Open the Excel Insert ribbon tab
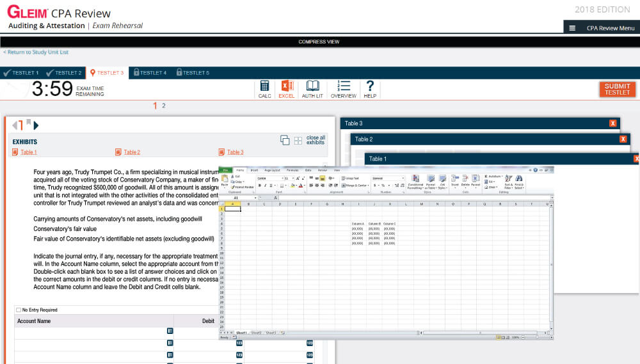The image size is (640, 364). 254,170
